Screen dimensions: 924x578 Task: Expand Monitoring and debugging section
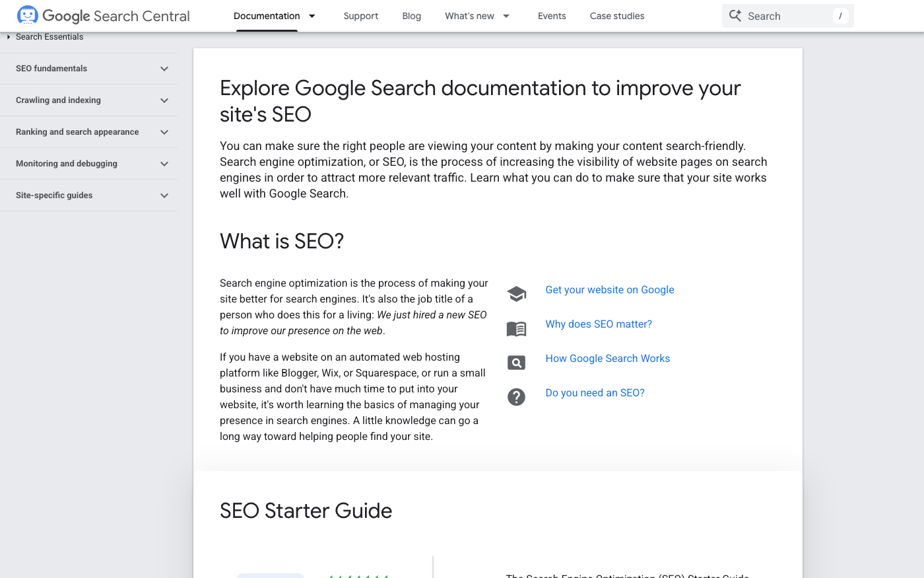tap(164, 164)
